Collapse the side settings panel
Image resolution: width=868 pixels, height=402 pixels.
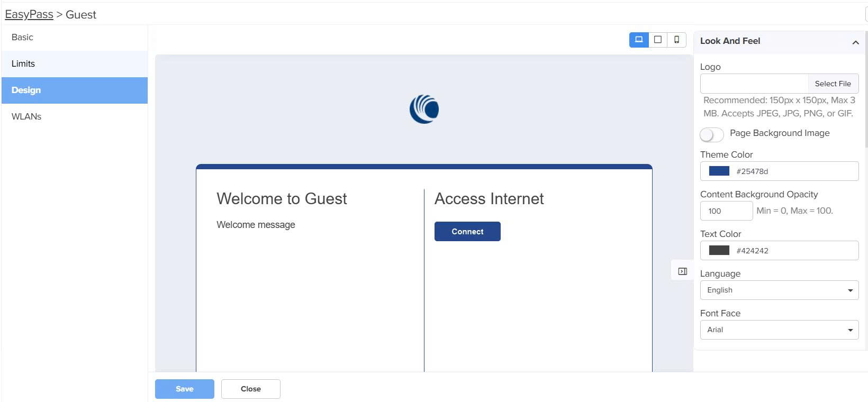click(683, 271)
